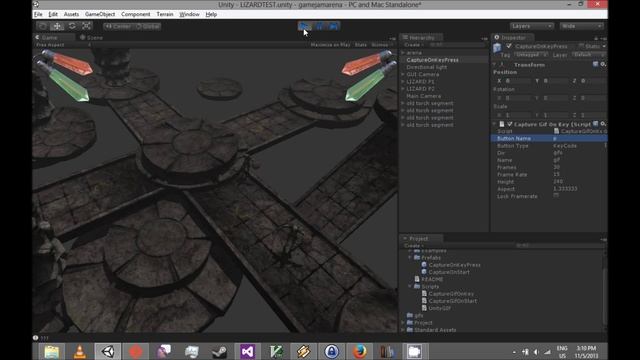Open the Hierarchy Create dropdown

coord(414,45)
